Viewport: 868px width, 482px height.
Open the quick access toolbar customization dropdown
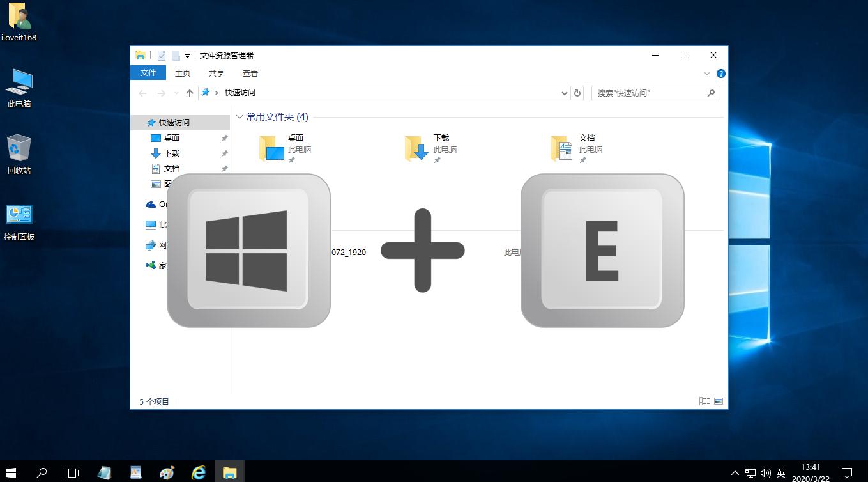[187, 56]
